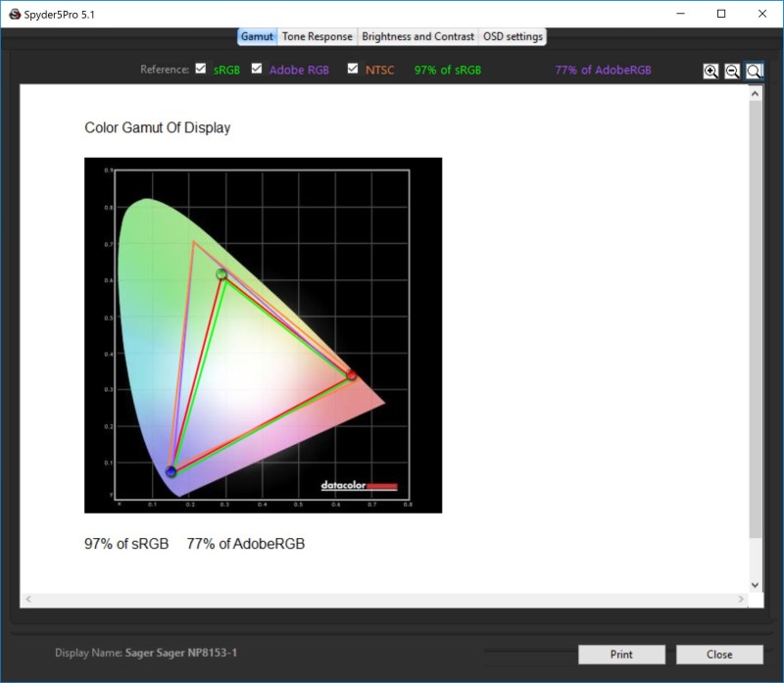
Task: Toggle the sRGB reference checkbox
Action: 201,69
